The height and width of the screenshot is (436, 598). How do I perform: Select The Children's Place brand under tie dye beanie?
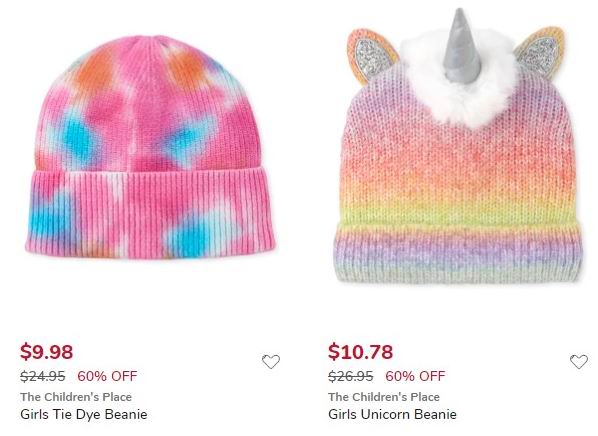(x=76, y=397)
